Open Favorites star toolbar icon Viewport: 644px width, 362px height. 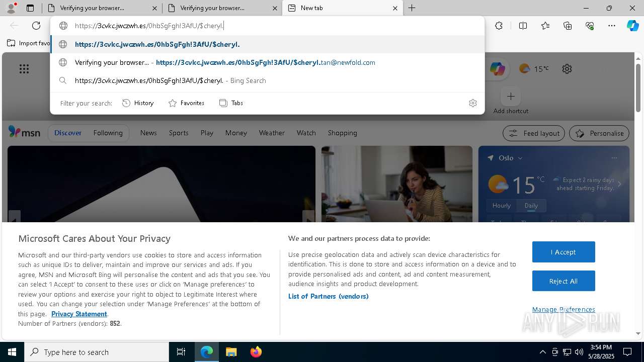point(545,26)
